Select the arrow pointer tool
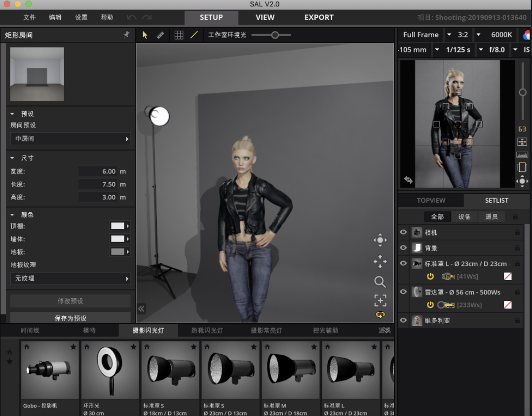The width and height of the screenshot is (532, 416). coord(145,35)
